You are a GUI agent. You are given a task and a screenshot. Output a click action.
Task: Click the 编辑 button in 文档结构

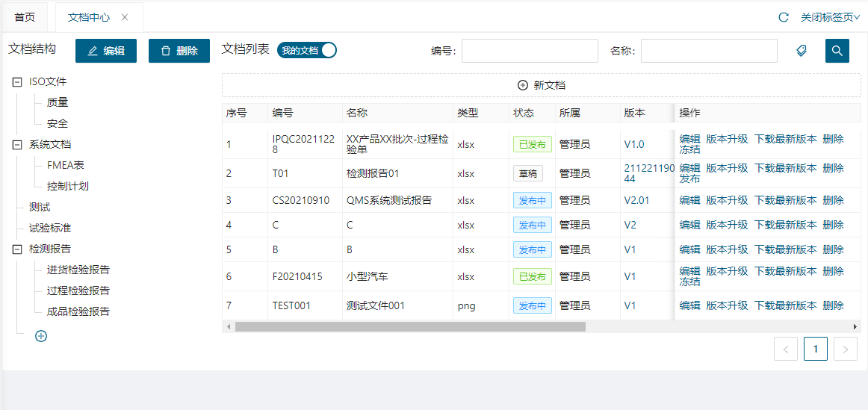click(x=106, y=51)
